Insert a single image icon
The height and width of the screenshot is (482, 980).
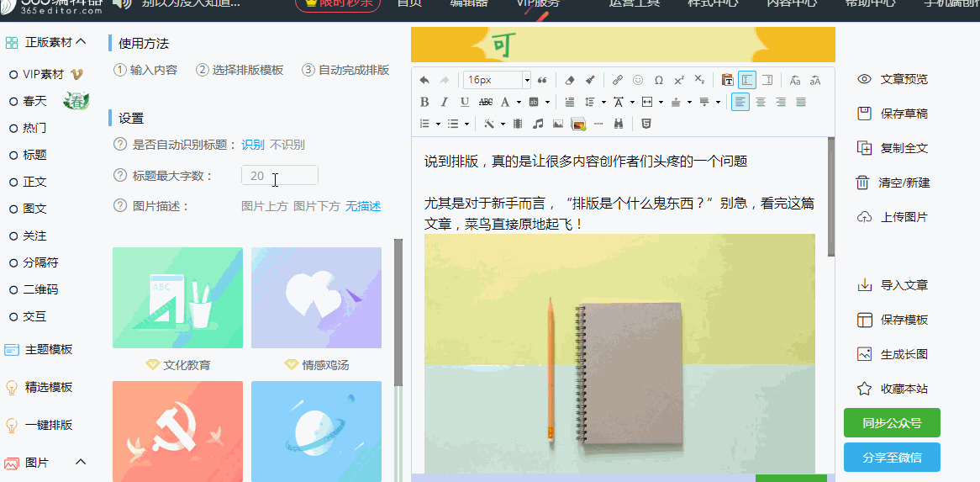(557, 124)
